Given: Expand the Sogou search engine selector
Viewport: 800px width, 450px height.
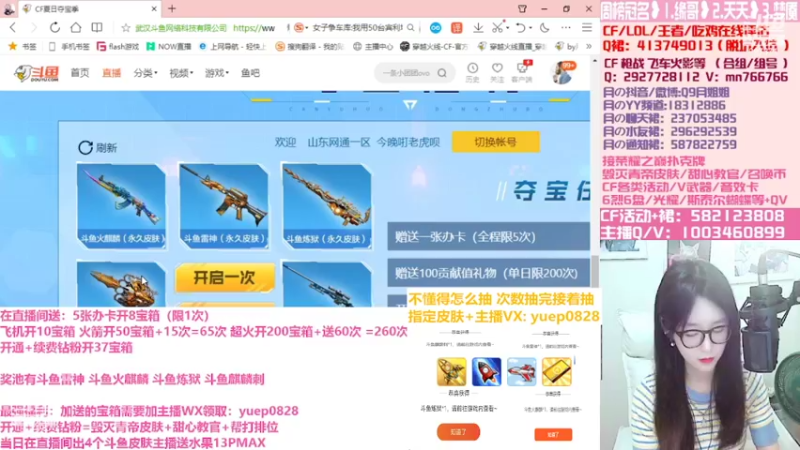Looking at the screenshot, I should (301, 28).
